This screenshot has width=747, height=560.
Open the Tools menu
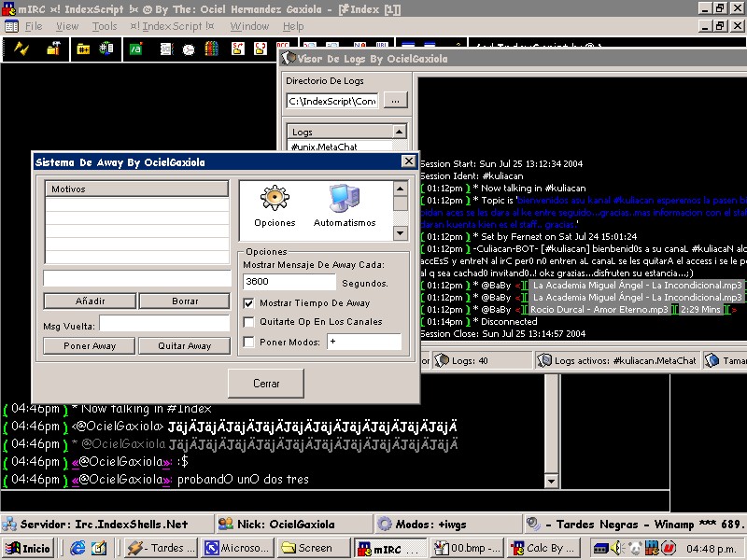click(105, 26)
